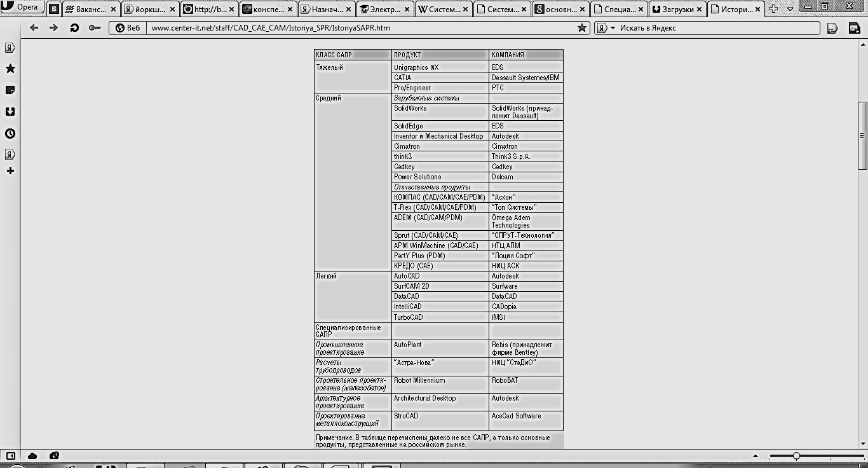Click the notes icon right of search field
Image resolution: width=868 pixels, height=468 pixels.
(832, 28)
